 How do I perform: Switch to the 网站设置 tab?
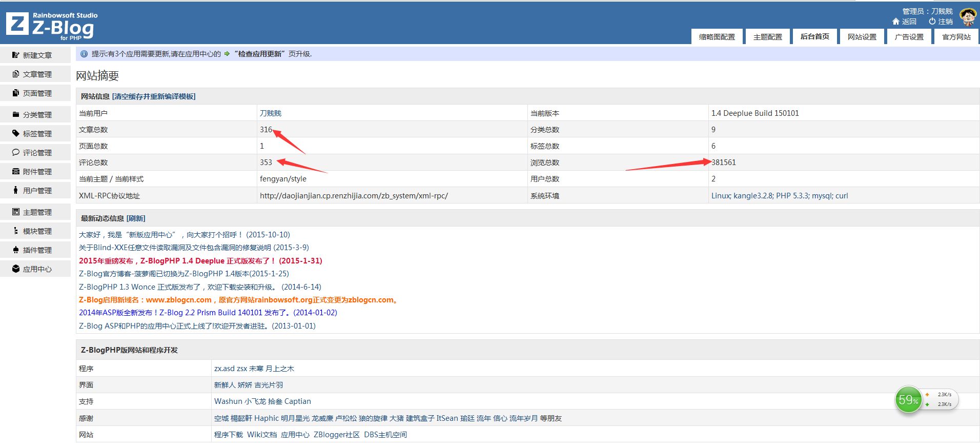(x=862, y=37)
